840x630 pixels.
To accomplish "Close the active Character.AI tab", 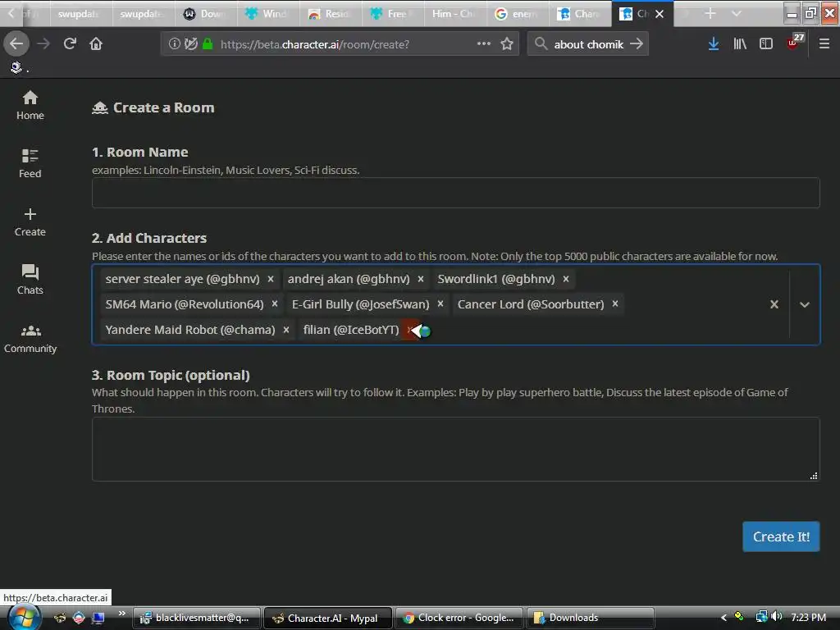I will click(660, 14).
